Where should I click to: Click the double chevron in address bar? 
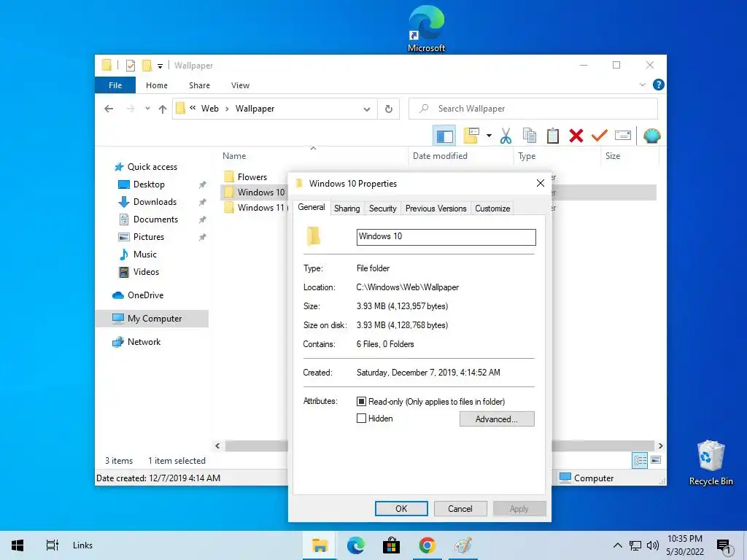[x=193, y=108]
